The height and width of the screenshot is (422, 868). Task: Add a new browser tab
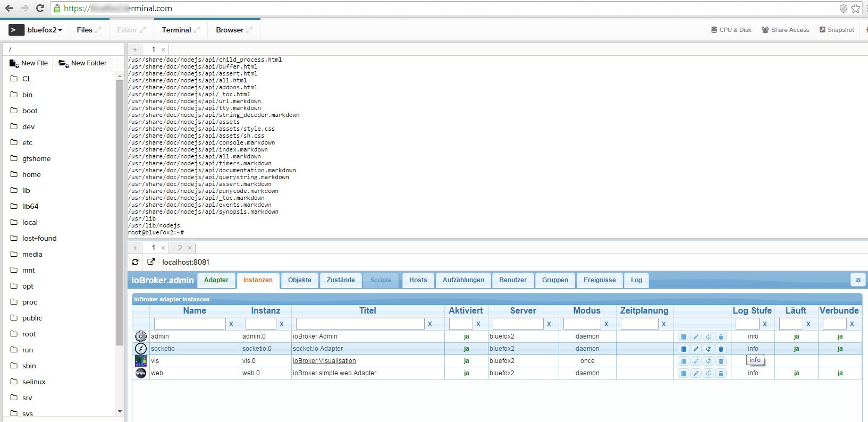pos(135,248)
